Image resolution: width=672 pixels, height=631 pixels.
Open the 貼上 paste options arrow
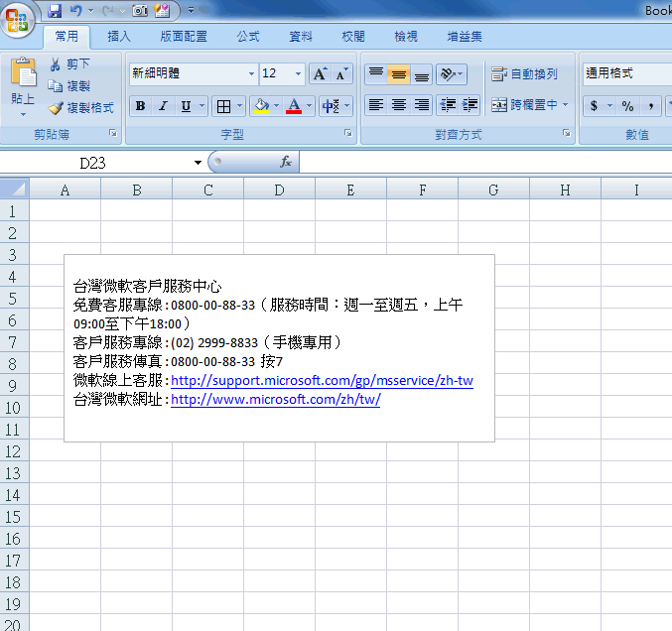click(x=23, y=114)
